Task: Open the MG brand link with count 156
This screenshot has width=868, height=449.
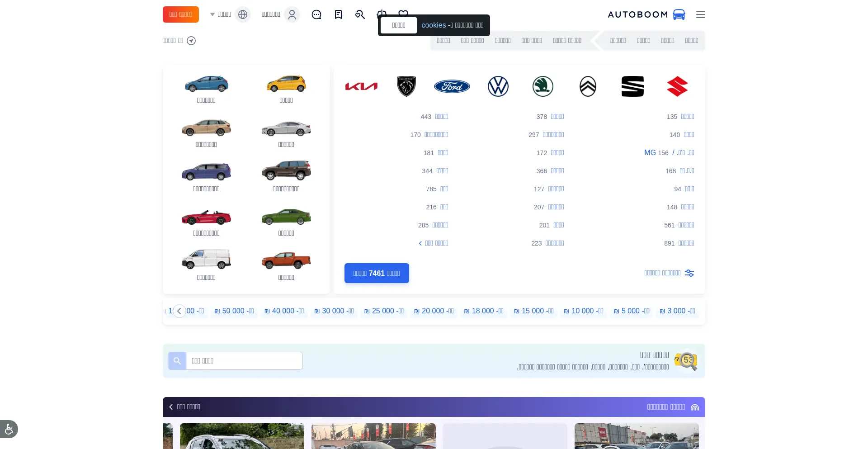Action: (x=669, y=153)
